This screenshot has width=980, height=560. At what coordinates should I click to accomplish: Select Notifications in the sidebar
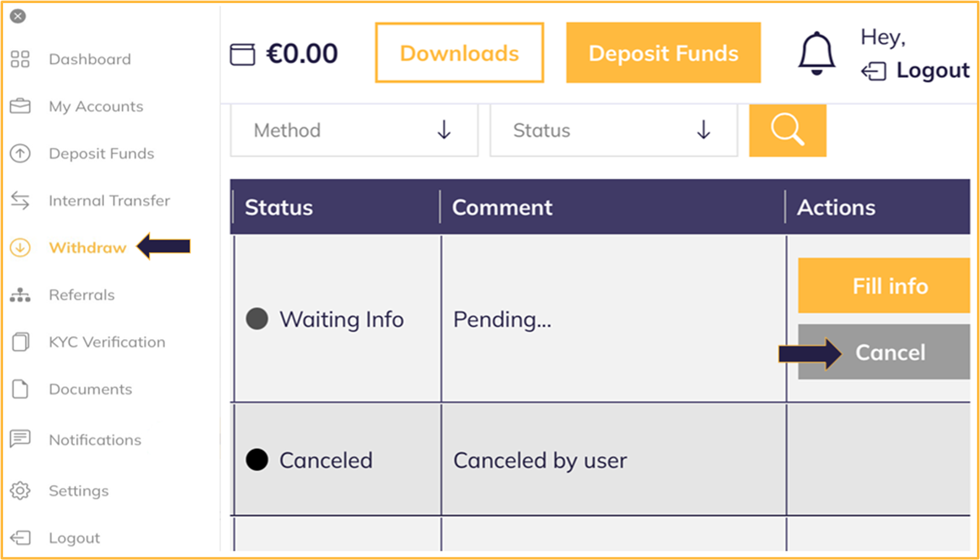(95, 440)
